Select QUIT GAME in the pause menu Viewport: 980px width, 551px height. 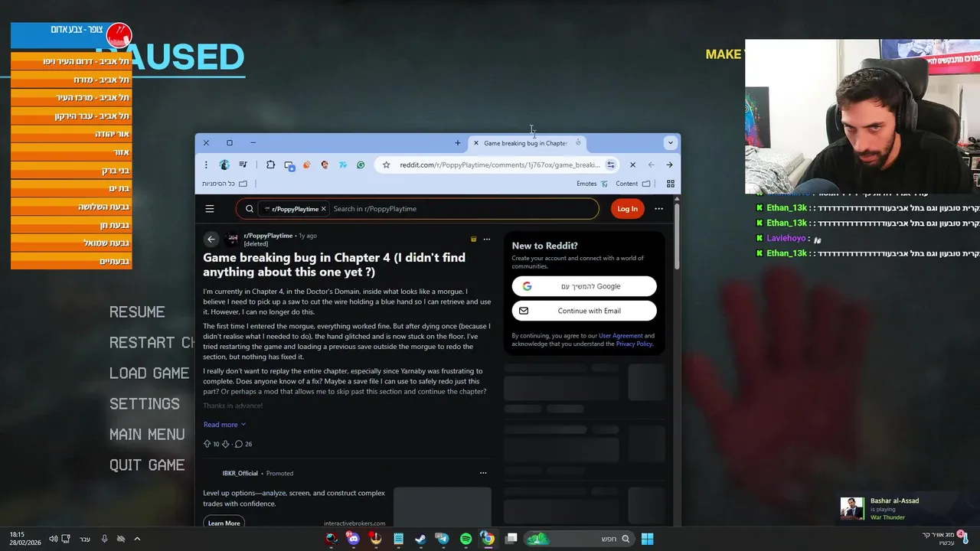147,465
